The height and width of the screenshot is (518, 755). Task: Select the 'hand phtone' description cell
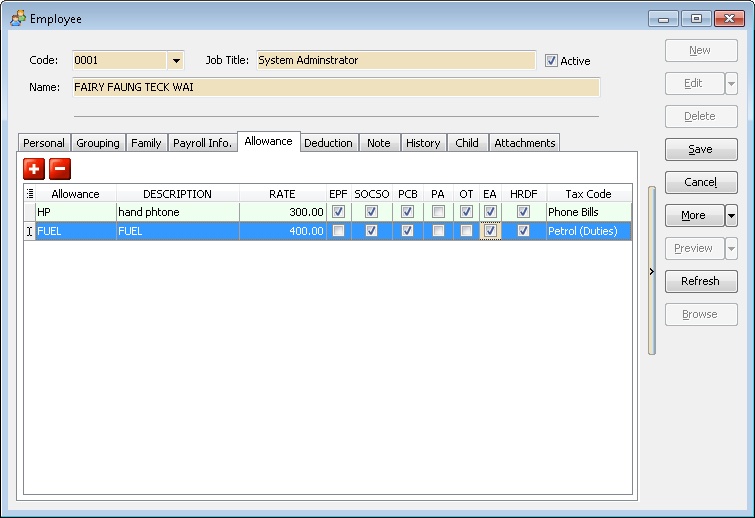click(x=178, y=212)
